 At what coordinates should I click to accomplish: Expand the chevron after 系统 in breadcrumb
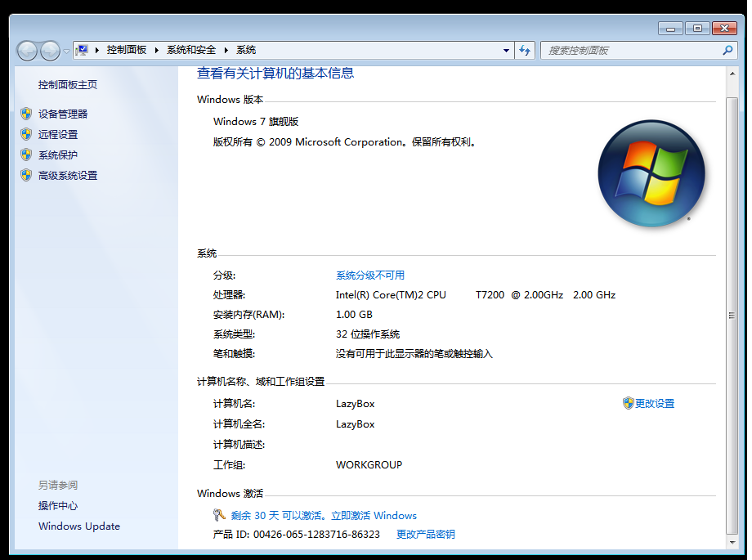[265, 50]
